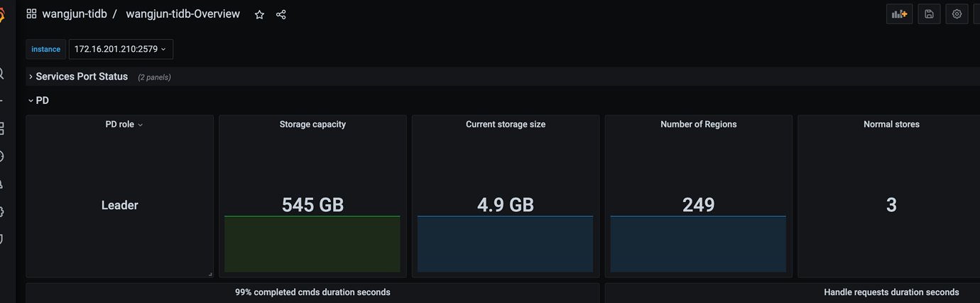Open the sidebar Explore compass icon

2,156
